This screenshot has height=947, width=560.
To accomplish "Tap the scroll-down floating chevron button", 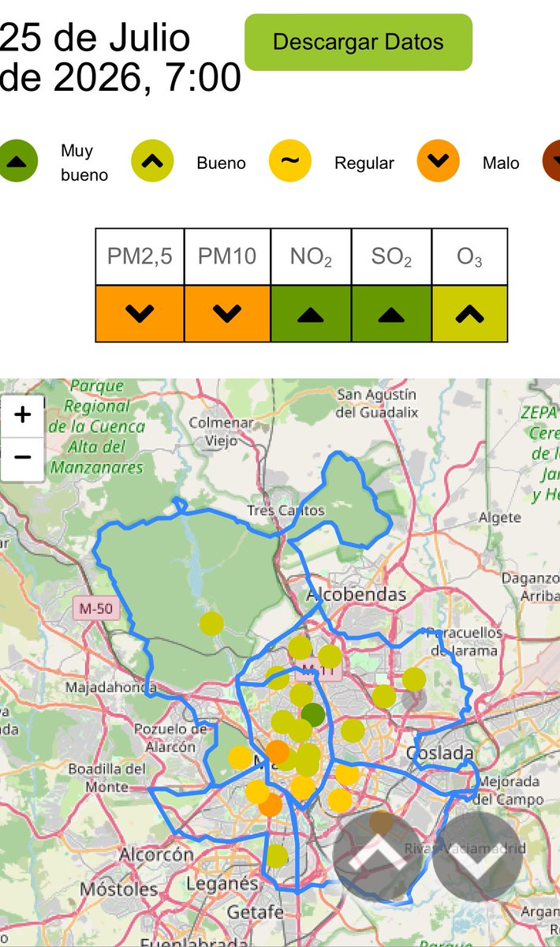I will [x=477, y=856].
